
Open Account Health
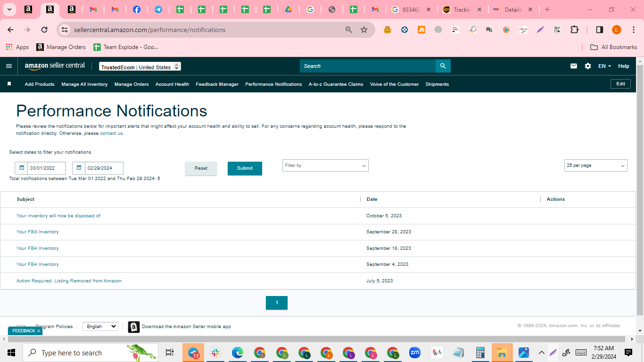coord(172,84)
